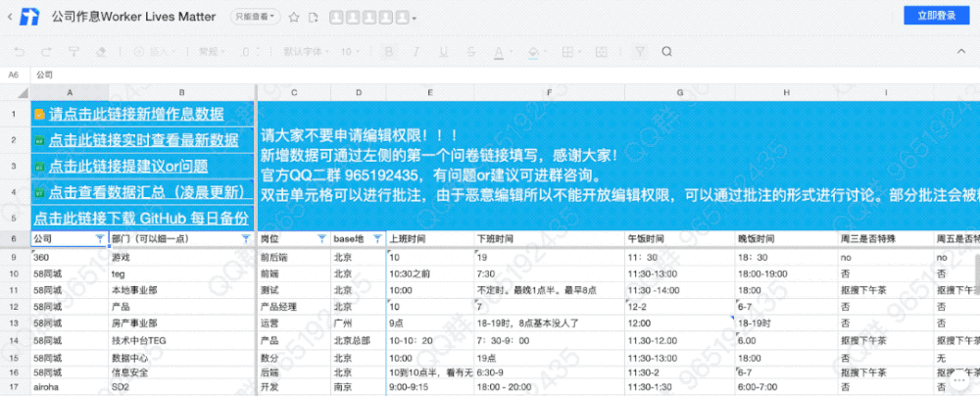Apply the font color A icon
The image size is (980, 396).
coord(498,51)
